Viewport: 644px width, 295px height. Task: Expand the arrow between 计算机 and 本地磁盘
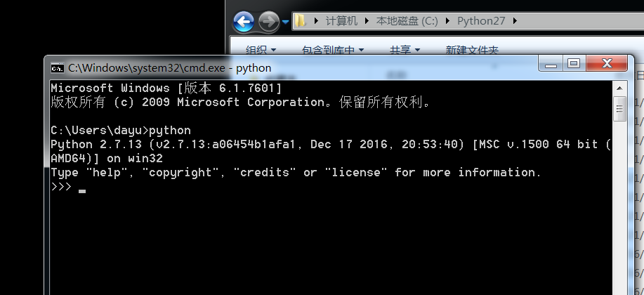(367, 20)
